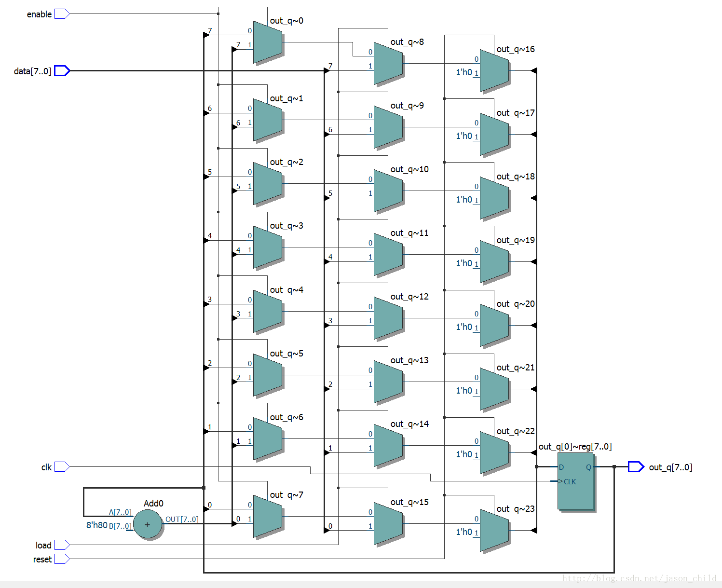Select multiplexer out_q~15
Image resolution: width=722 pixels, height=588 pixels.
click(388, 523)
